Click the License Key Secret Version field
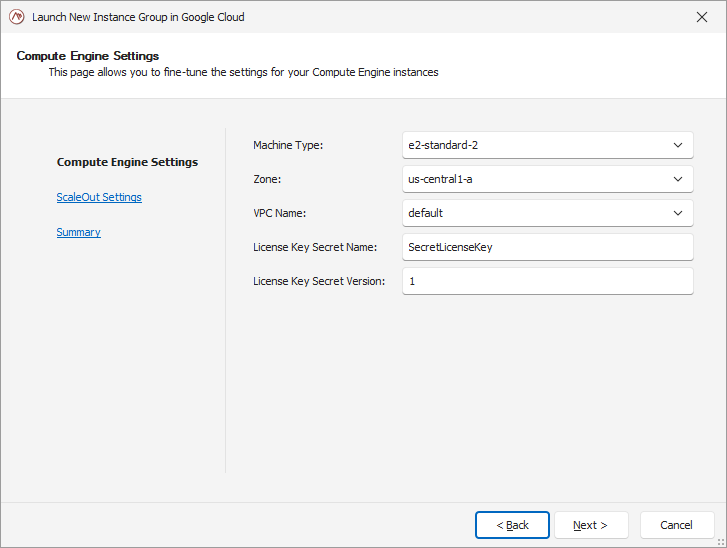 pyautogui.click(x=548, y=281)
